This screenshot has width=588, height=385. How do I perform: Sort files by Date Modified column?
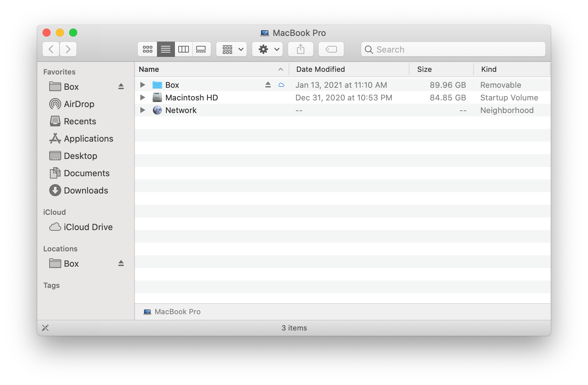(320, 69)
